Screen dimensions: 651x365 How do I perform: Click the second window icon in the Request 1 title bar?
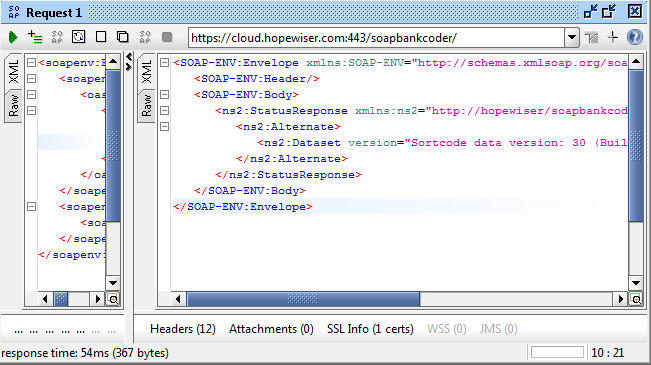point(609,12)
